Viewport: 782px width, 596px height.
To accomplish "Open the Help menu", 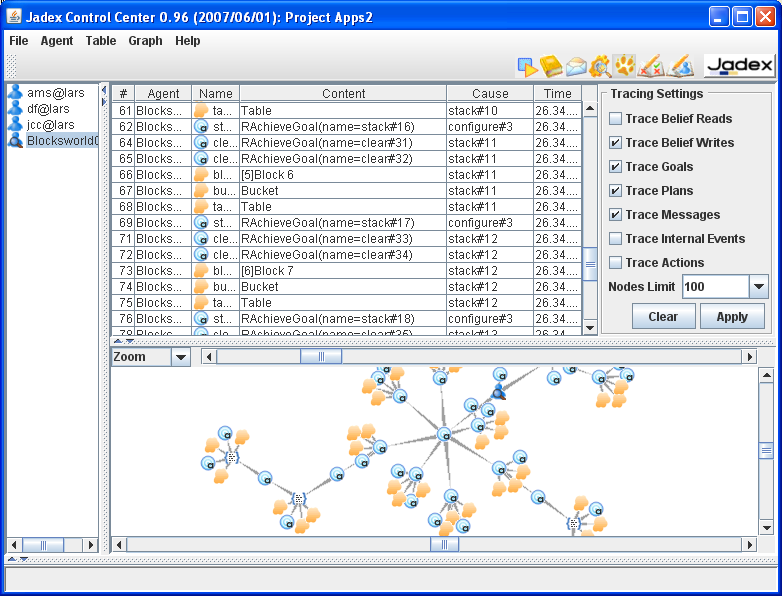I will pos(188,41).
